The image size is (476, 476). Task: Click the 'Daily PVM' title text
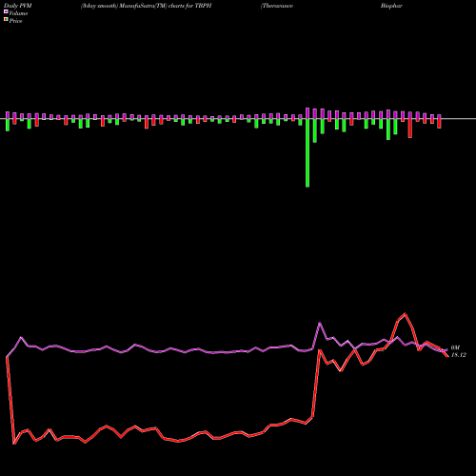18,6
